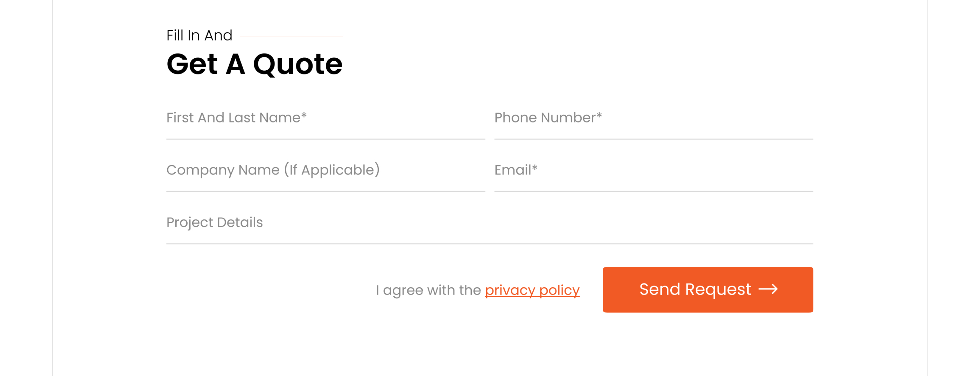Click the asterisk after First And Last Name
This screenshot has width=980, height=376.
point(304,115)
